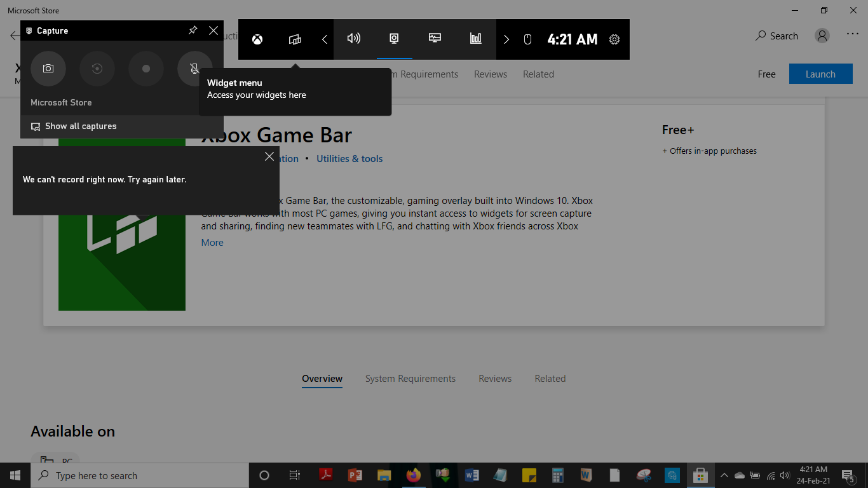
Task: Launch Adobe Acrobat from the taskbar
Action: 325,475
